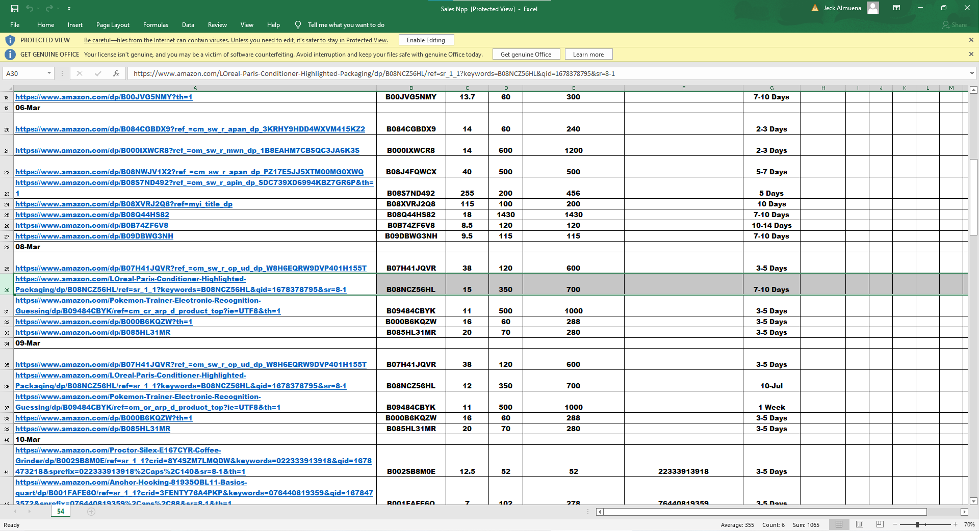Viewport: 980px width, 531px height.
Task: Click the Redo arrow icon
Action: [49, 8]
